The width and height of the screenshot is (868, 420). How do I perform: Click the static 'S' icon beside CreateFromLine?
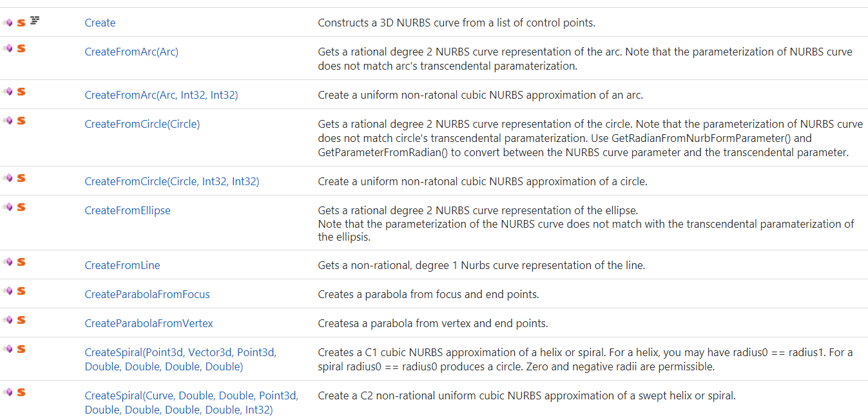pos(21,262)
